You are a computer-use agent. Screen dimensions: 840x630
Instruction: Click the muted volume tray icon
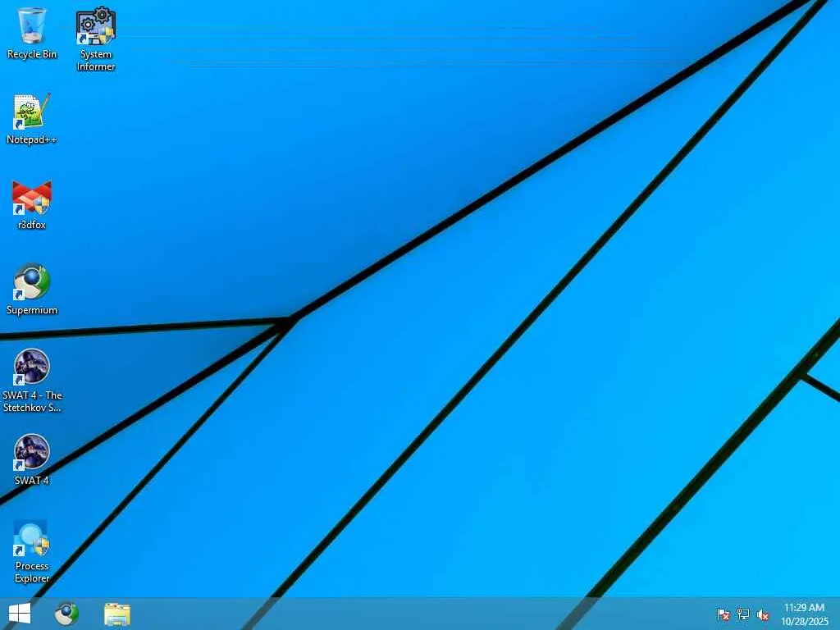point(762,614)
